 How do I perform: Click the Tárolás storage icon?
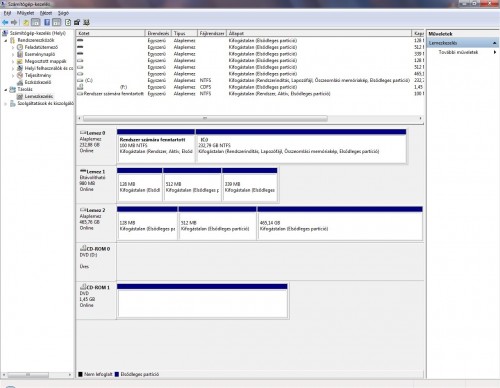pyautogui.click(x=13, y=89)
